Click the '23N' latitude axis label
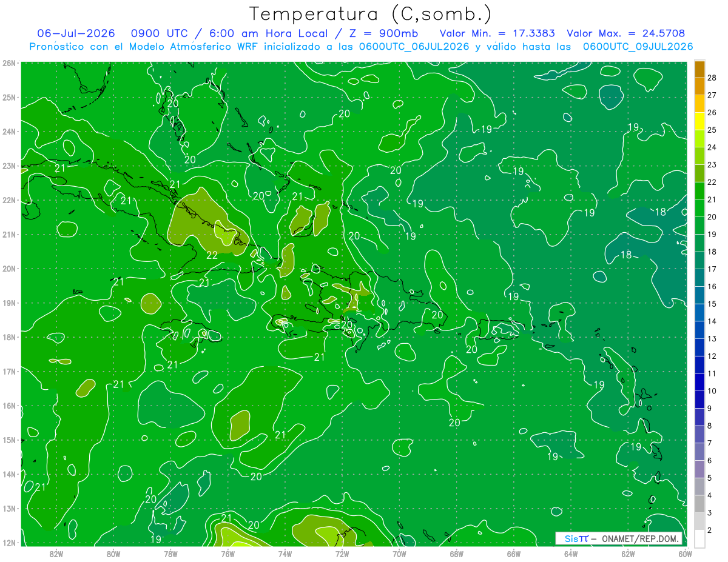 pos(8,166)
